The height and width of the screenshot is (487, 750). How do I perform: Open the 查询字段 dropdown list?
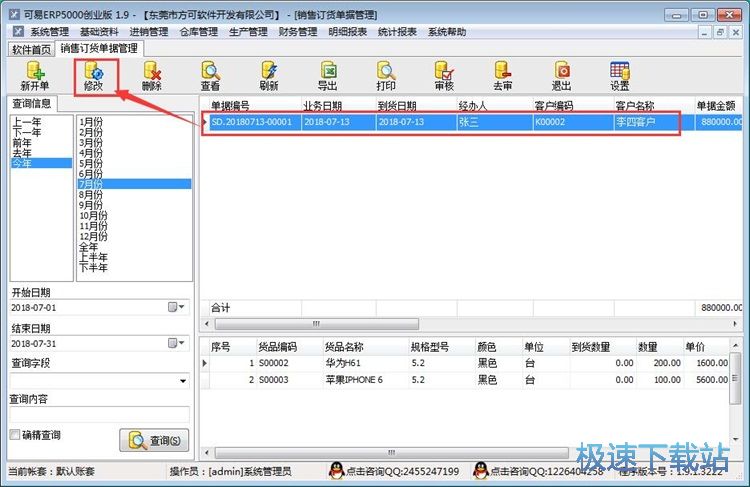(182, 380)
